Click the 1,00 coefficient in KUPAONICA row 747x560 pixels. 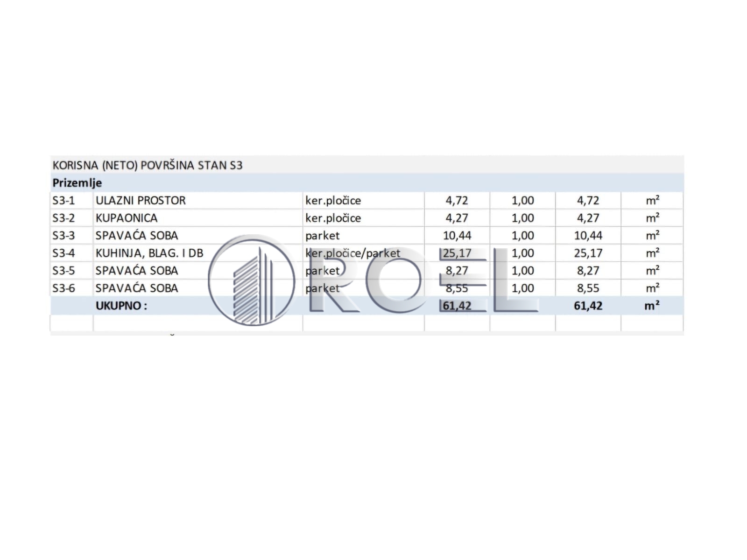pyautogui.click(x=523, y=218)
